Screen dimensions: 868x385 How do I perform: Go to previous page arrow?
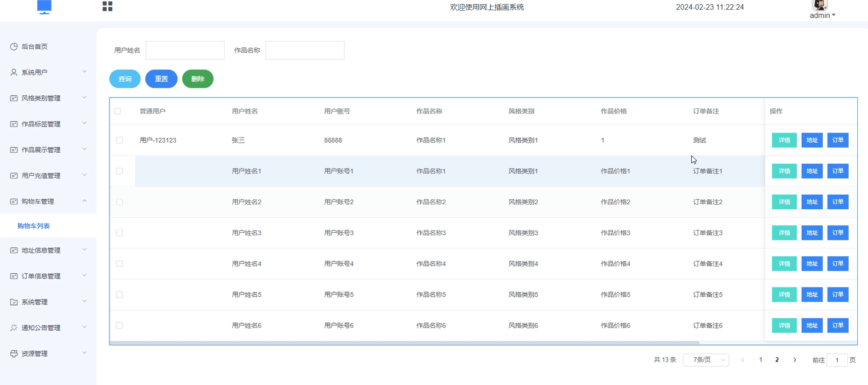[x=742, y=360]
